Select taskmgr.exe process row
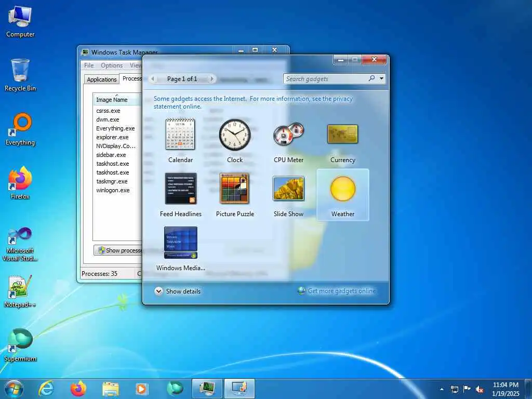The width and height of the screenshot is (532, 399). pyautogui.click(x=112, y=181)
